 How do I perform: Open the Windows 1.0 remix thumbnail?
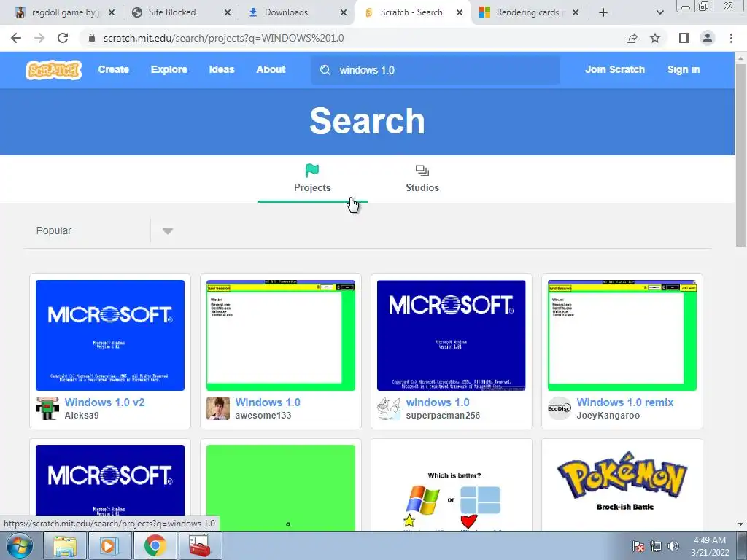622,335
